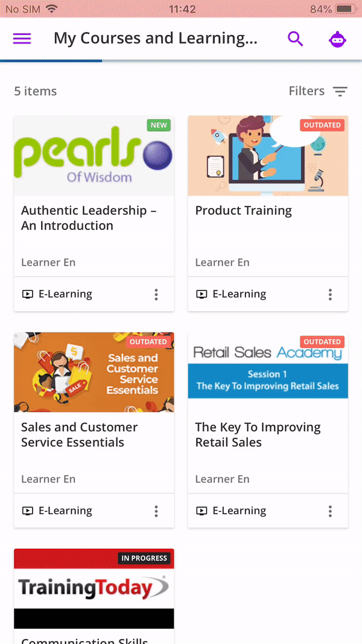Select the Retail Sales Academy banner image
Image resolution: width=362 pixels, height=644 pixels.
tap(268, 372)
